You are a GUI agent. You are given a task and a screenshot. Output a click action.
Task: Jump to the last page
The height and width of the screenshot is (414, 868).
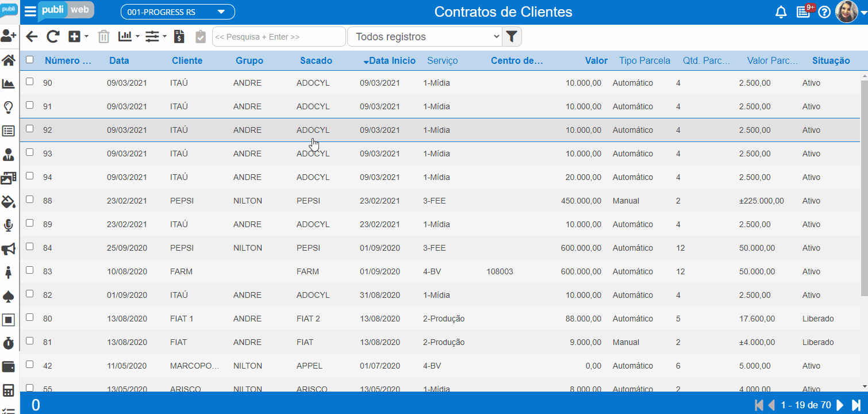pyautogui.click(x=856, y=405)
